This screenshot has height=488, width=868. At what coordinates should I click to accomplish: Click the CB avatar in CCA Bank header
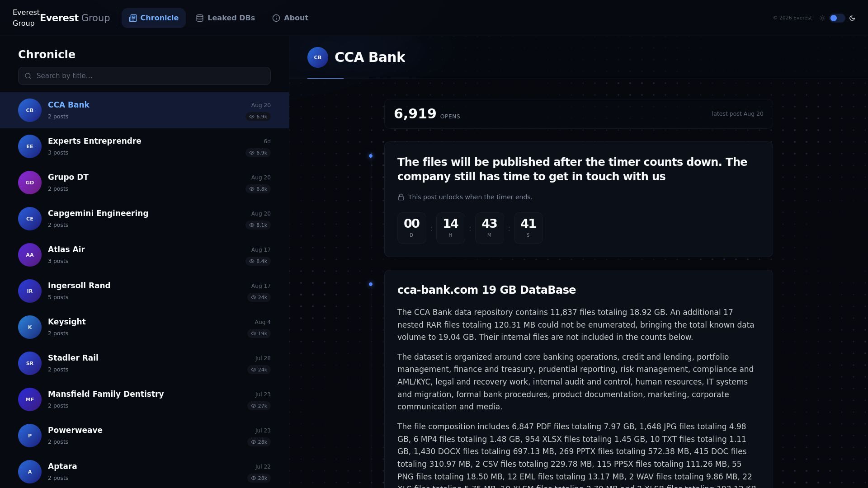point(318,57)
